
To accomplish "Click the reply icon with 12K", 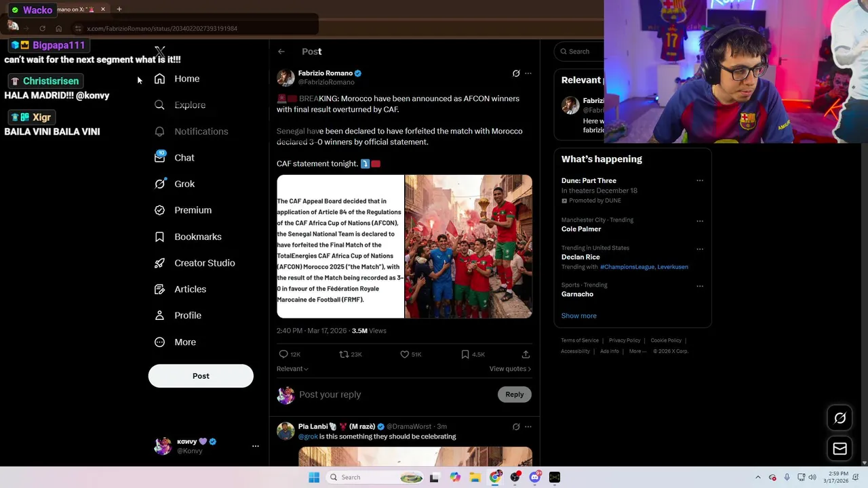I will tap(283, 354).
